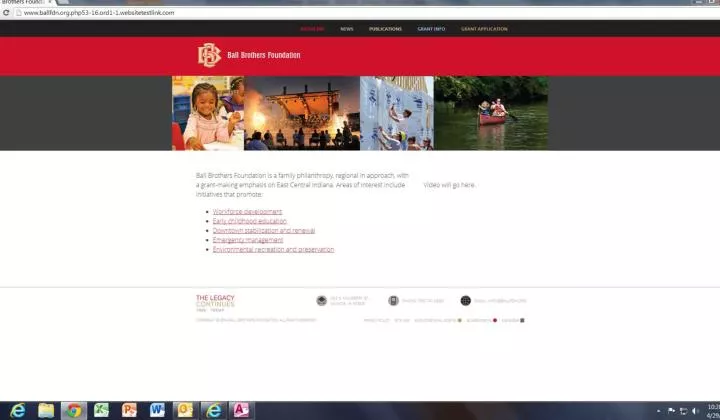Open Excel from the taskbar
Screen dimensions: 720x420
tap(101, 410)
